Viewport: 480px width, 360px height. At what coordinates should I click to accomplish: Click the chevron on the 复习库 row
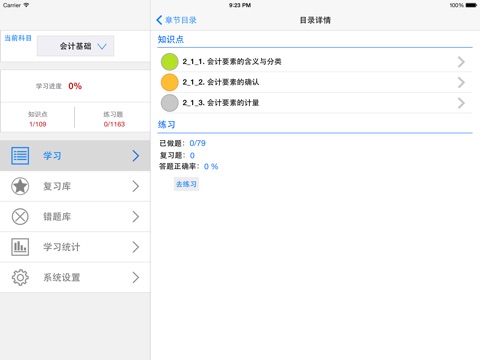[136, 186]
